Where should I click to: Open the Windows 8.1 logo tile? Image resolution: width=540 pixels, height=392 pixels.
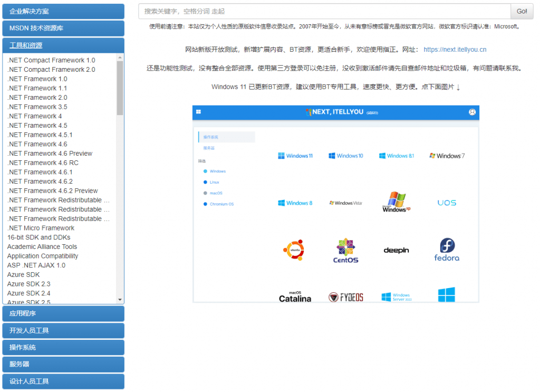397,156
